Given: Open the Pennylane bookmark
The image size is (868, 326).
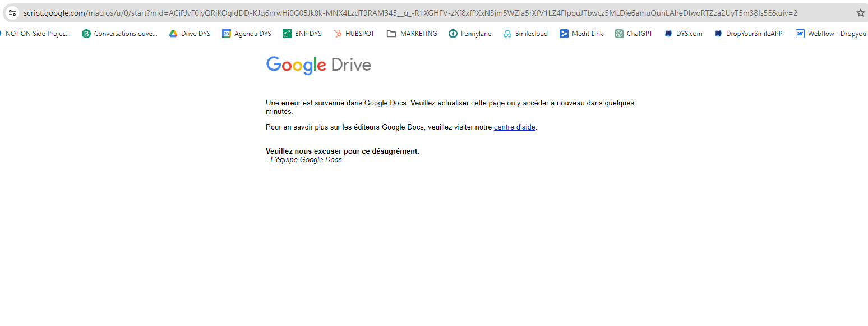Looking at the screenshot, I should click(x=470, y=34).
